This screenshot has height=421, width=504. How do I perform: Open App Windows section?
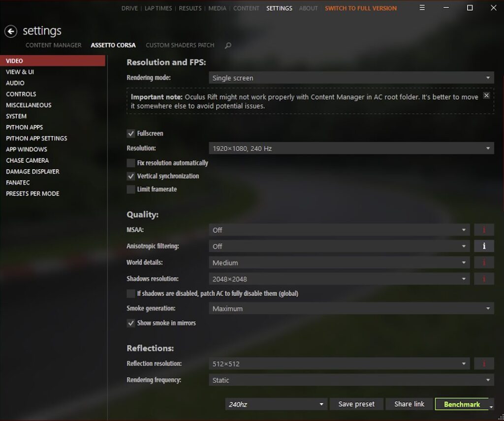(x=53, y=150)
